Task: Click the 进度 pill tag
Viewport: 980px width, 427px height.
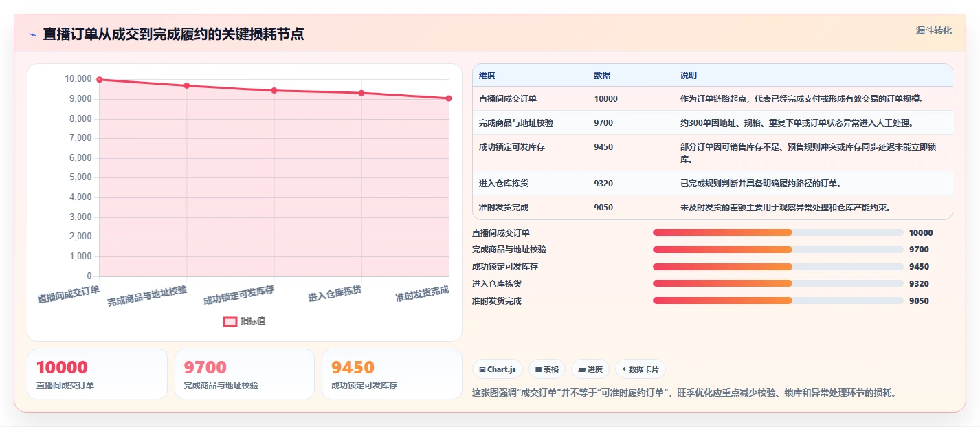Action: tap(590, 369)
